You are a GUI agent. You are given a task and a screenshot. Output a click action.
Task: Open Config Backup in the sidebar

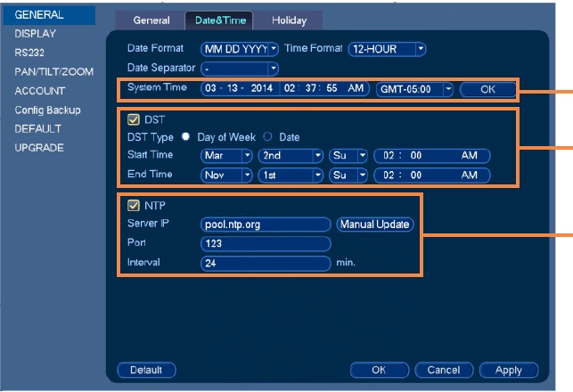47,110
